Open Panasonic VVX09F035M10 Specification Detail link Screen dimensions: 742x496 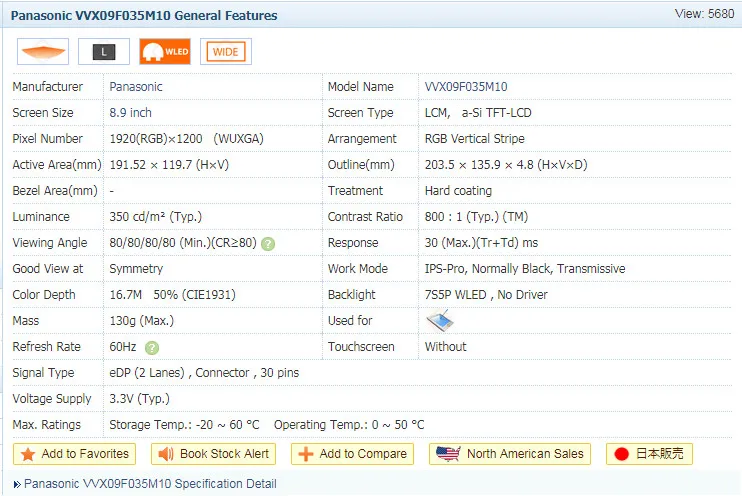point(150,484)
